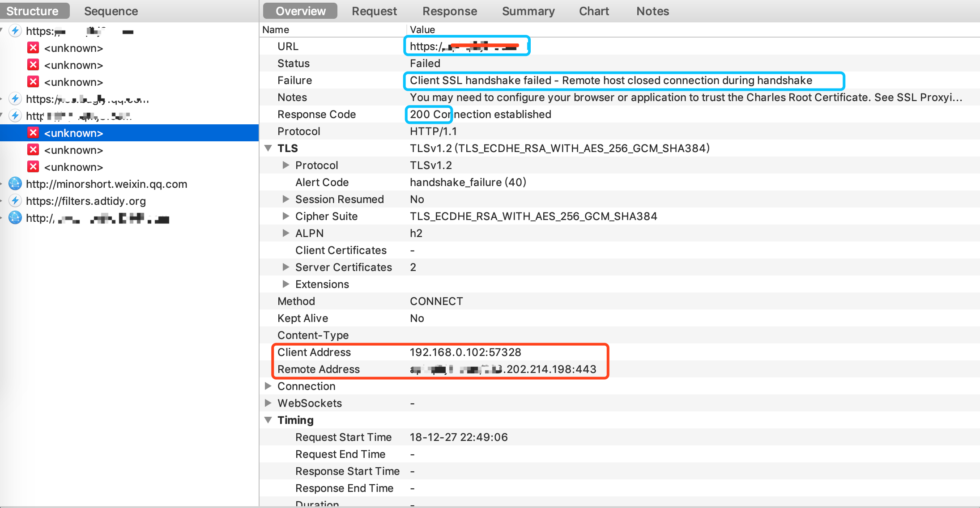Click the red X icon of the second unknown request
Image resolution: width=980 pixels, height=508 pixels.
(33, 65)
